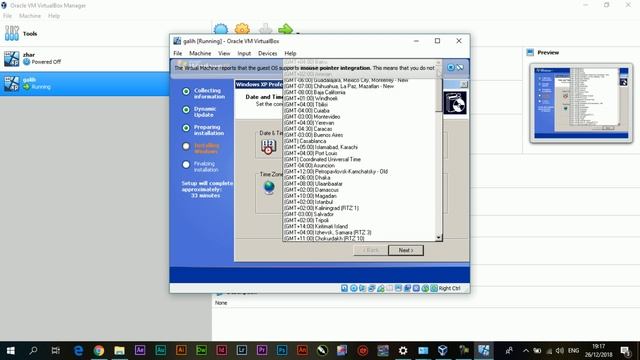Choose '(GMT) Casablanca' time zone
The width and height of the screenshot is (640, 360).
tap(305, 141)
